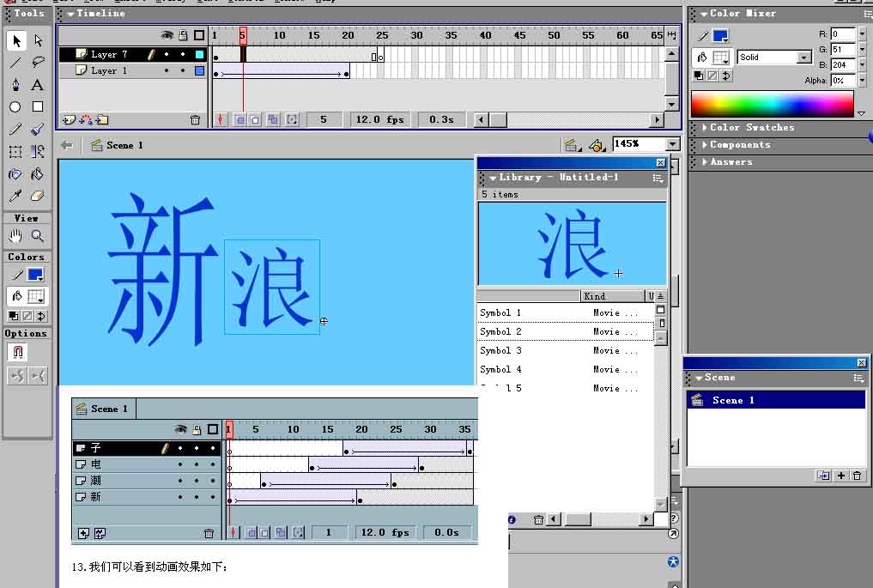Screen dimensions: 873x588
Task: Select Layer 1 in the timeline
Action: tap(109, 70)
